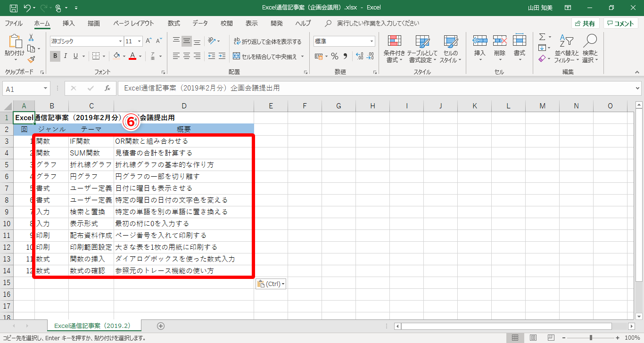Click the Paste clipboard icon
The image size is (644, 343).
[x=15, y=41]
